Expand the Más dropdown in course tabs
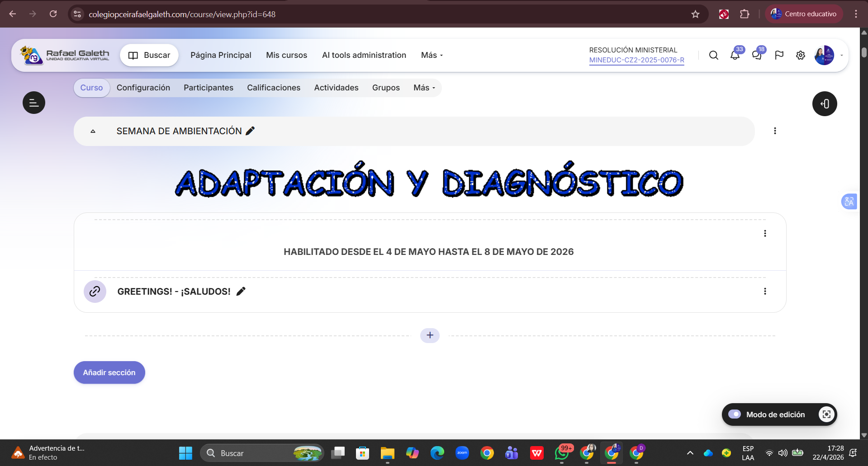The image size is (868, 466). 424,88
